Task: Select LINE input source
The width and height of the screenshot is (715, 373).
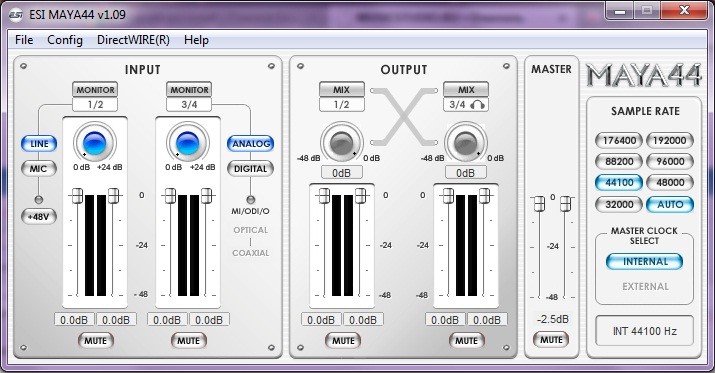Action: [39, 144]
